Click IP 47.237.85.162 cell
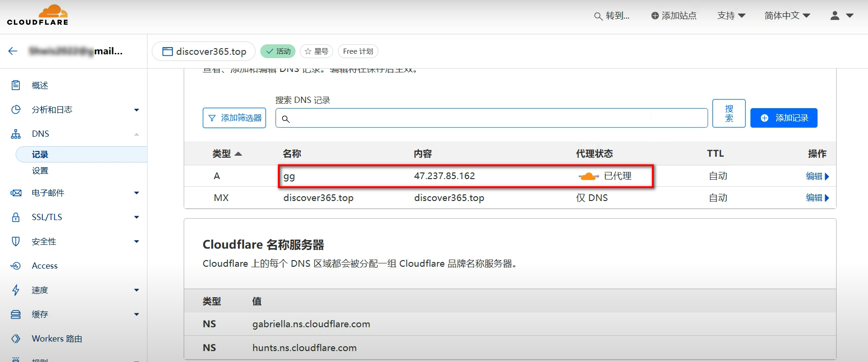The height and width of the screenshot is (362, 868). click(x=444, y=176)
